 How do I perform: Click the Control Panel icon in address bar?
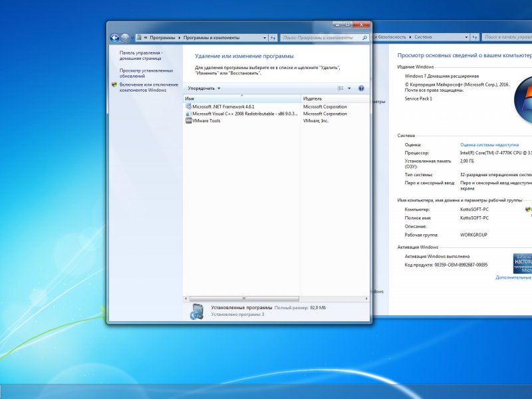(x=139, y=38)
